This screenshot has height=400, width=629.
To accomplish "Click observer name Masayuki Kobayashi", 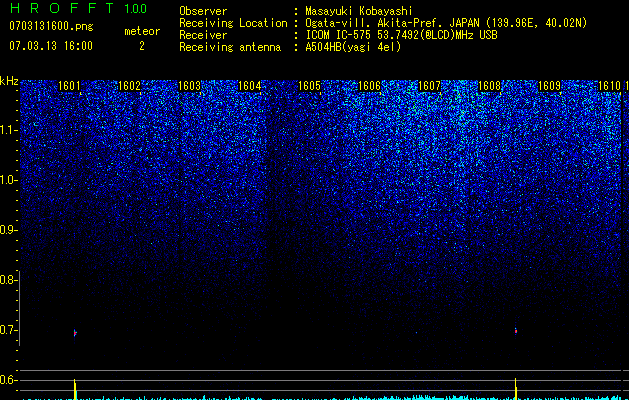I will (x=359, y=11).
